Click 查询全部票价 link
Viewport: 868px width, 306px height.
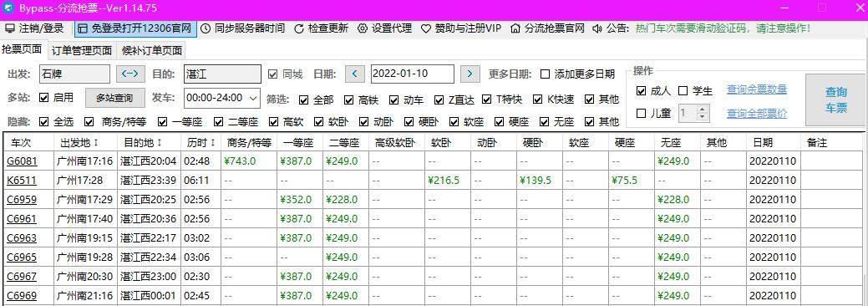(757, 115)
